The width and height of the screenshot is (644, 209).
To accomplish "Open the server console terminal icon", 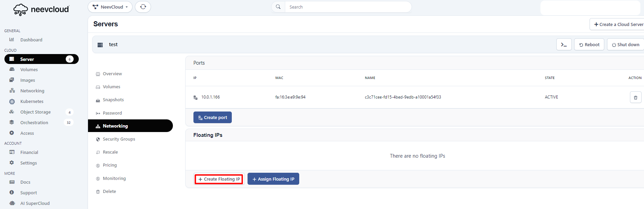I will (564, 44).
